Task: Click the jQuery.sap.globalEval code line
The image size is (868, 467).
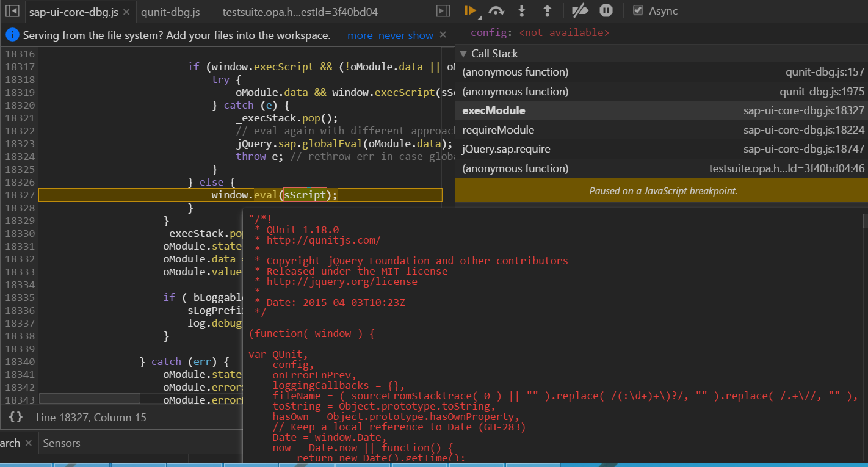Action: coord(344,143)
